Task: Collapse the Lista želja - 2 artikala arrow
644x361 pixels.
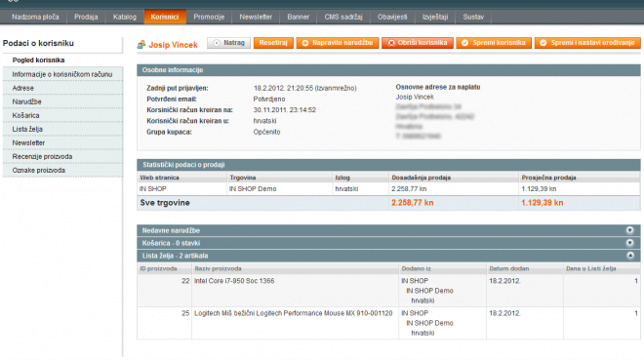Action: click(x=629, y=256)
